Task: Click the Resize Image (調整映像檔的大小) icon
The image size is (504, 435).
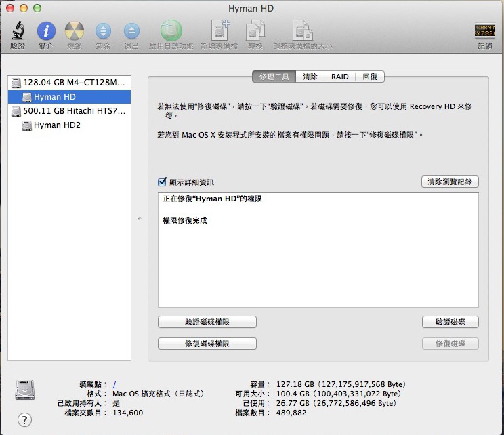Action: tap(302, 31)
